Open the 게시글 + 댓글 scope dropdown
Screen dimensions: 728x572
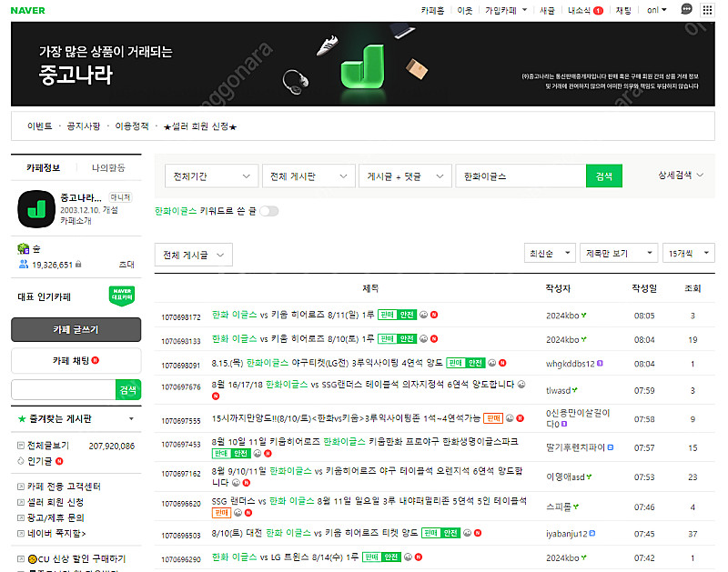click(405, 176)
